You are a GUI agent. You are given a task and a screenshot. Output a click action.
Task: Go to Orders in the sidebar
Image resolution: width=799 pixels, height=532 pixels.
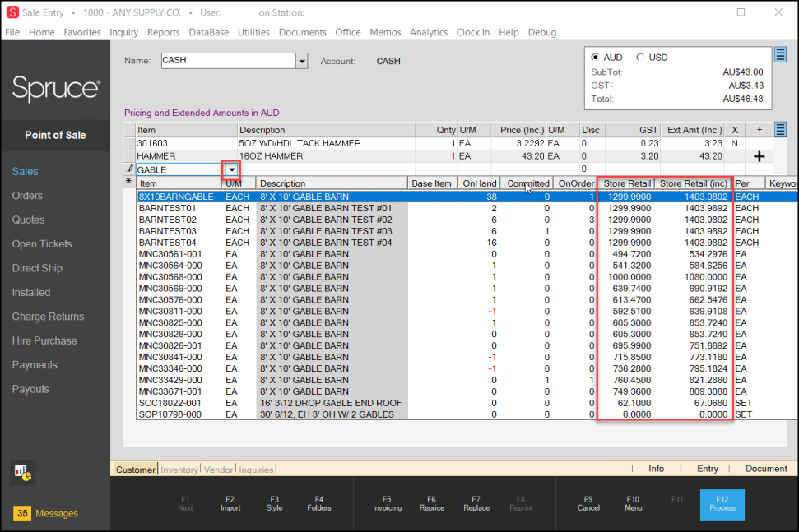point(27,196)
